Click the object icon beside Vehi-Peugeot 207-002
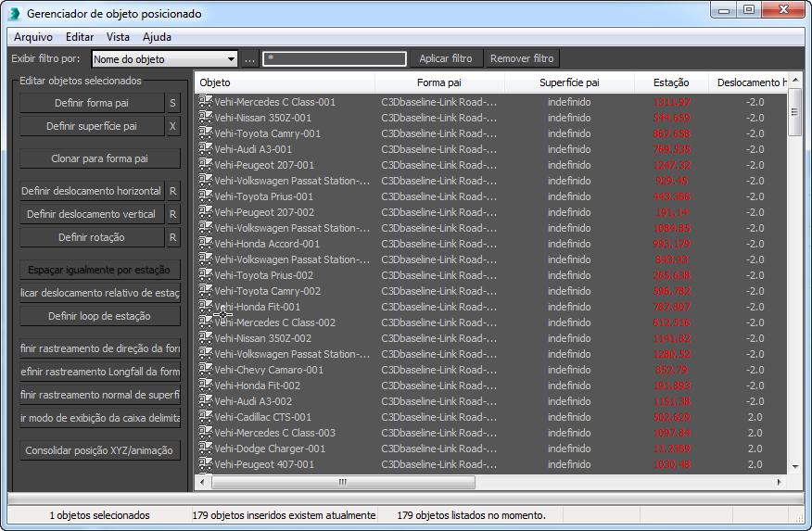Viewport: 812px width, 531px height. [205, 212]
